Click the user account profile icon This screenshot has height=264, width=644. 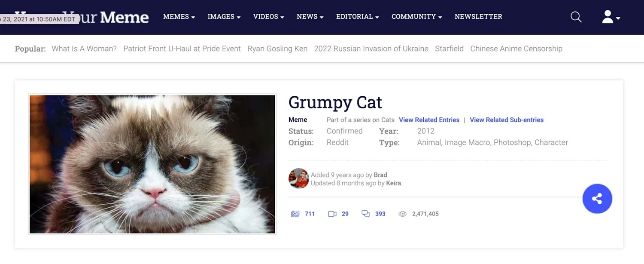point(608,17)
